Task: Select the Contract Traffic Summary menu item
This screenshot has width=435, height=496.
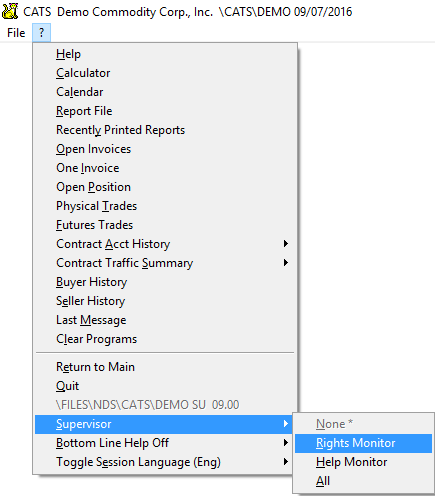Action: click(x=166, y=263)
